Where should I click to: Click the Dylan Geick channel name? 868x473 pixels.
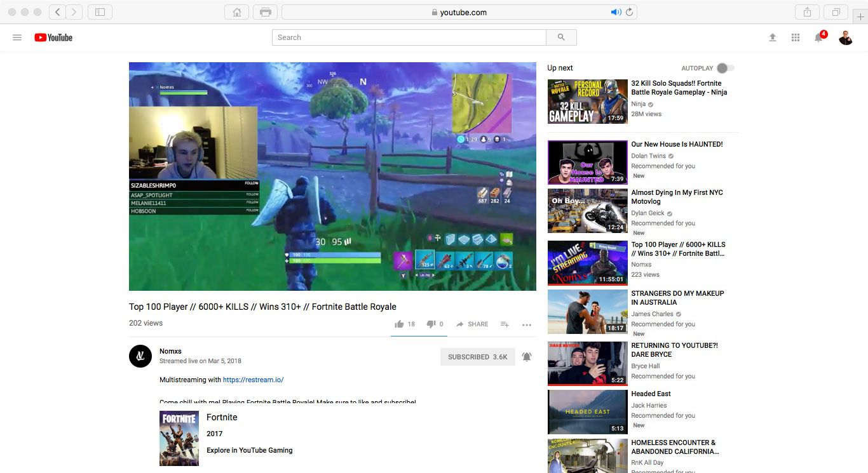coord(648,213)
